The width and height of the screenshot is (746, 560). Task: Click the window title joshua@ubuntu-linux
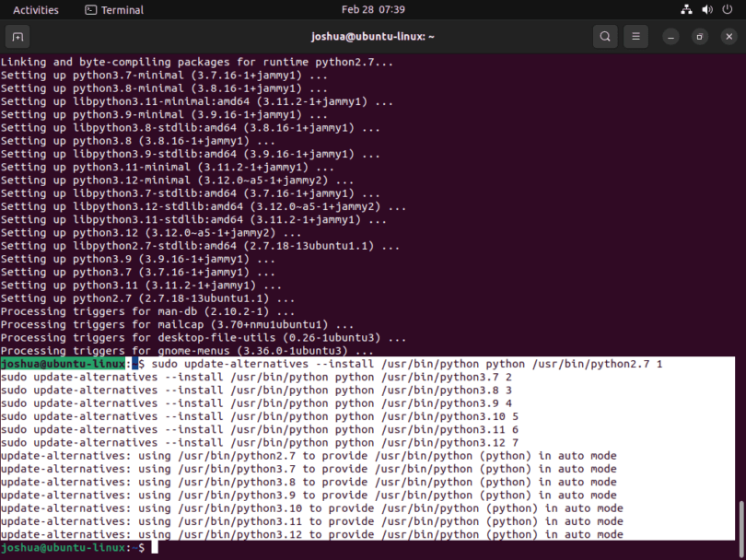(373, 36)
